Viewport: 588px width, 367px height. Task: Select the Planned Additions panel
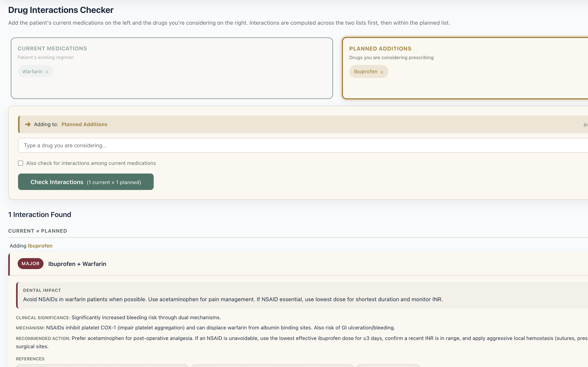pos(465,68)
